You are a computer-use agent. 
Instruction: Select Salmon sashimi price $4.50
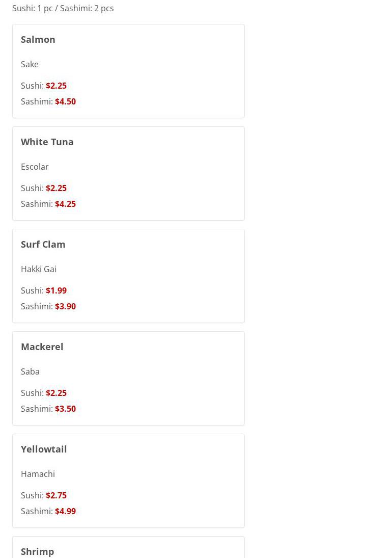click(x=65, y=101)
